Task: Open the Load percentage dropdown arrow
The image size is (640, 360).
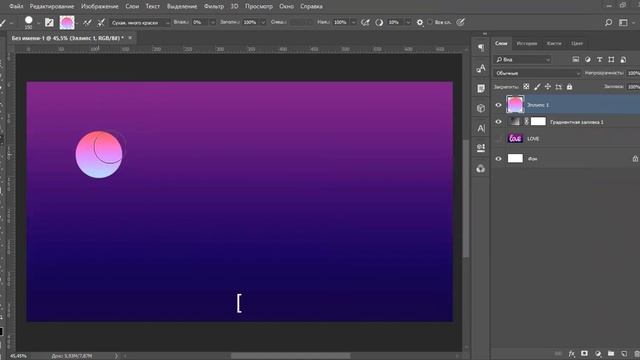Action: [263, 22]
